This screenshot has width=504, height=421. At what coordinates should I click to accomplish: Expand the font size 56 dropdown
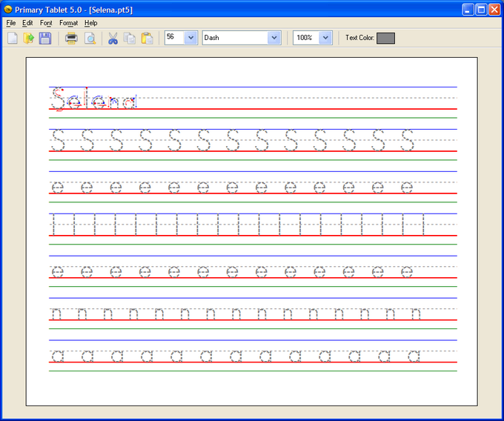coord(190,38)
